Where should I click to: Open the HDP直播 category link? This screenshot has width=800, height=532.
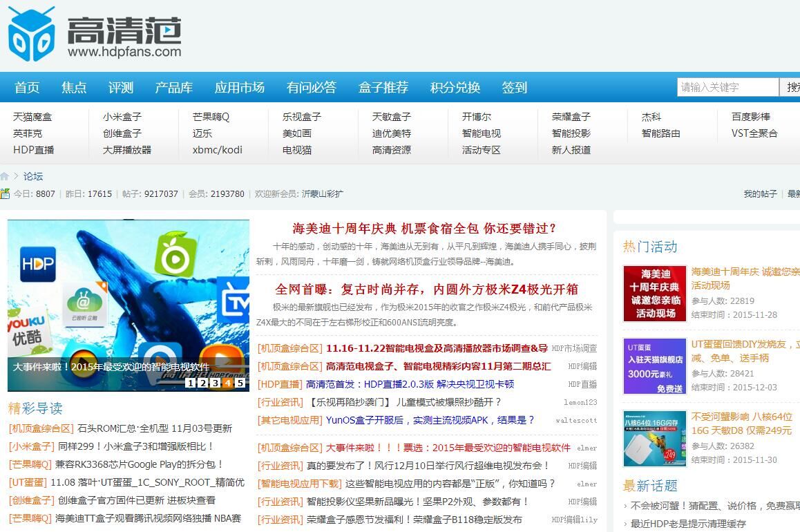pos(34,150)
